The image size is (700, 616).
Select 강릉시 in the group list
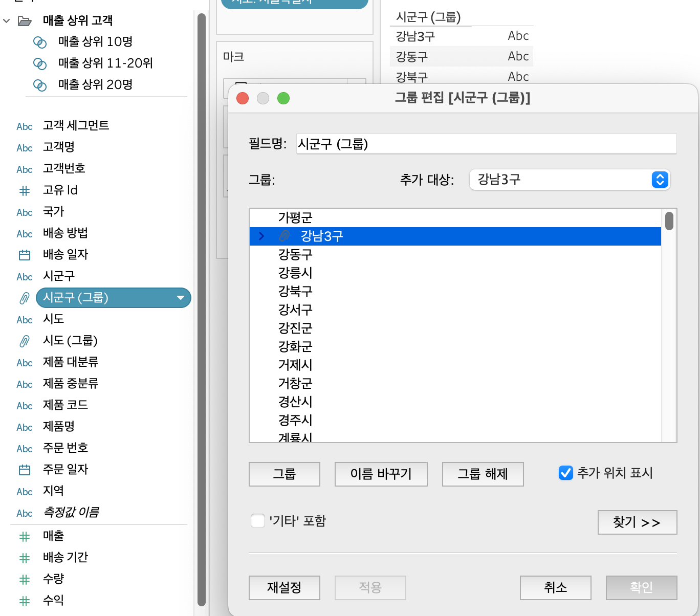pyautogui.click(x=455, y=273)
